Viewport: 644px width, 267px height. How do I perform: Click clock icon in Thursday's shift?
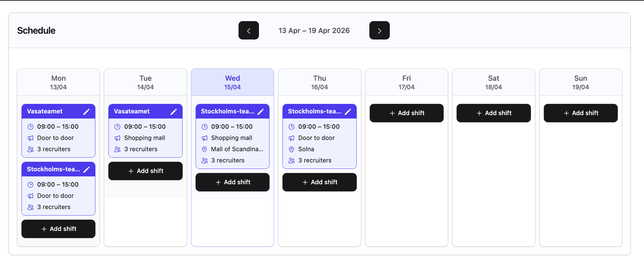pos(292,127)
